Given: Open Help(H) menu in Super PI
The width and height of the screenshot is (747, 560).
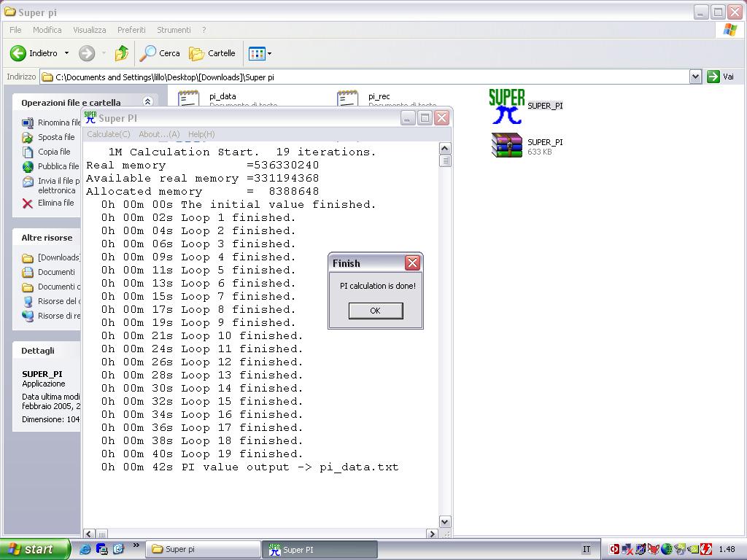Looking at the screenshot, I should point(201,134).
